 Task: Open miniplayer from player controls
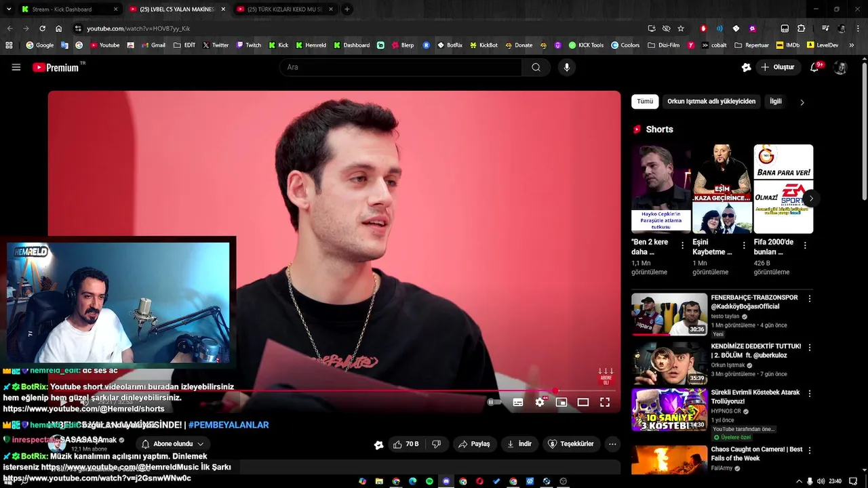click(561, 402)
